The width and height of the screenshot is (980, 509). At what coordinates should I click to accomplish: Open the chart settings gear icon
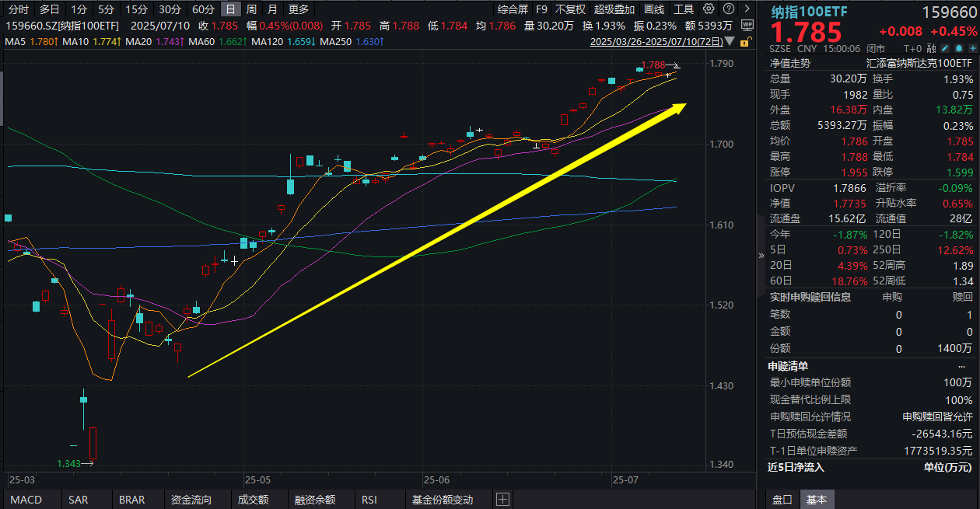(x=709, y=9)
